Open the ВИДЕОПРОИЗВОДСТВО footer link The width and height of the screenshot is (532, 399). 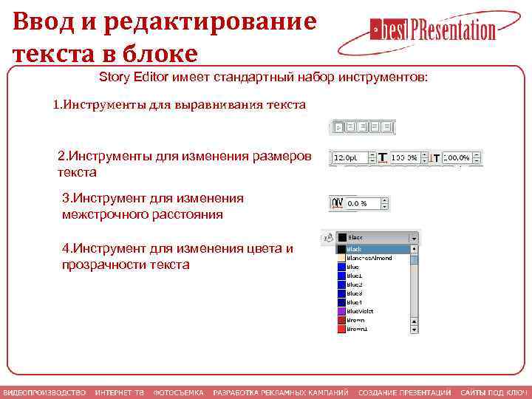[44, 392]
